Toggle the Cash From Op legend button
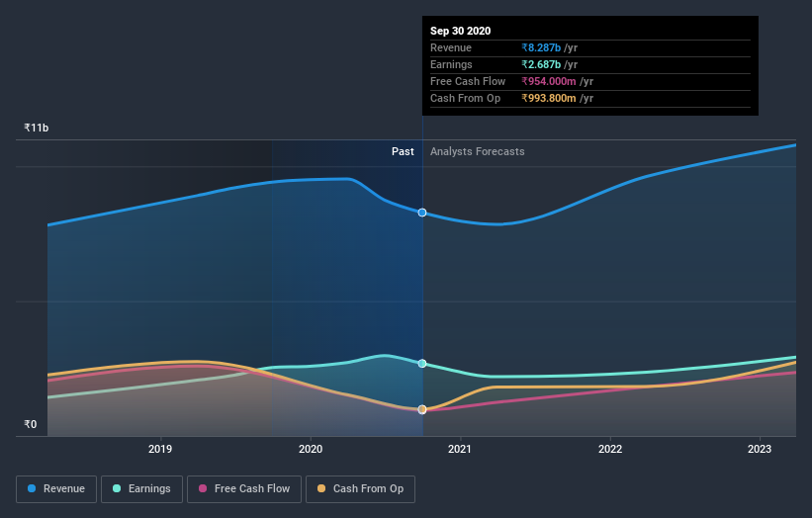 [360, 489]
